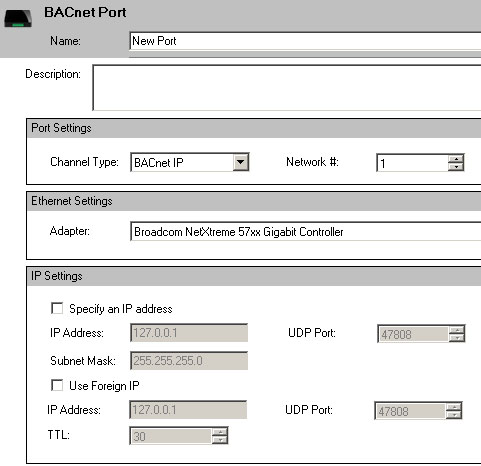Open the Ethernet Adapter selection box
This screenshot has width=481, height=466.
point(306,231)
